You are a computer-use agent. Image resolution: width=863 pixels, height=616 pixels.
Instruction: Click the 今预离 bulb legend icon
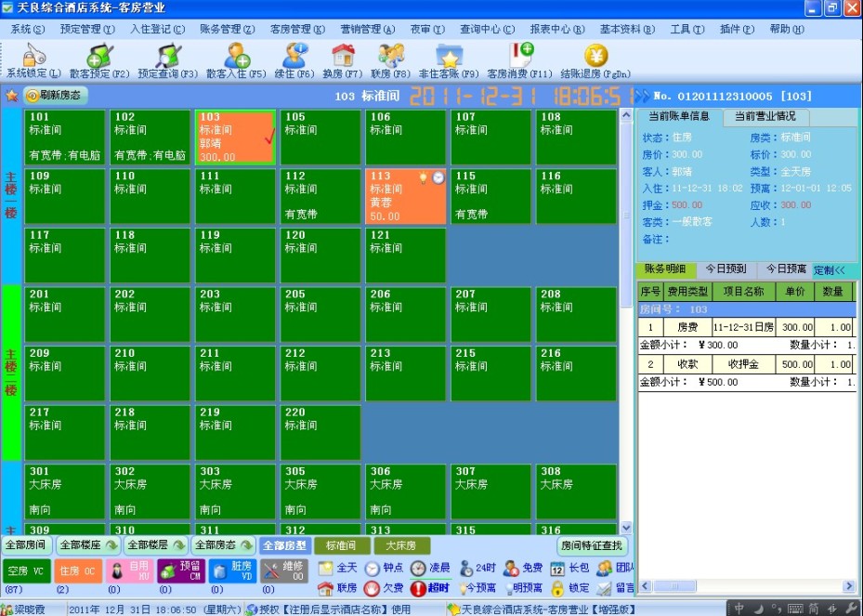pos(463,588)
